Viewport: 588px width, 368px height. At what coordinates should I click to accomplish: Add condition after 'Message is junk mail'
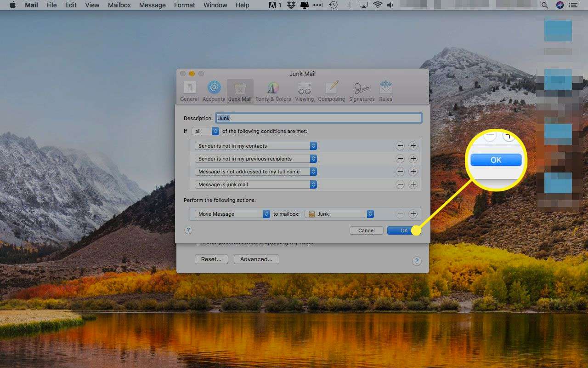(413, 184)
